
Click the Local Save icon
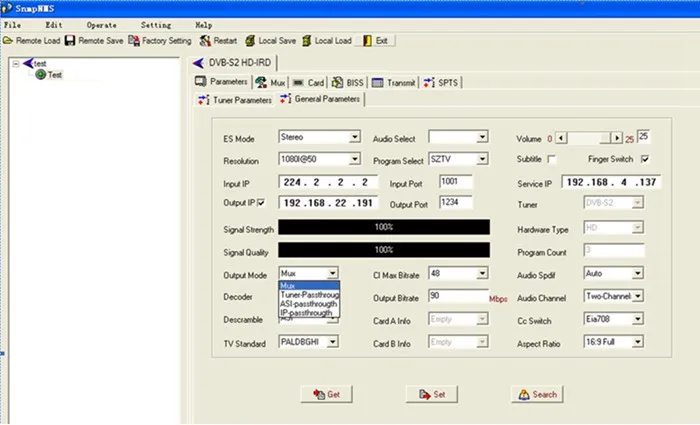(250, 41)
